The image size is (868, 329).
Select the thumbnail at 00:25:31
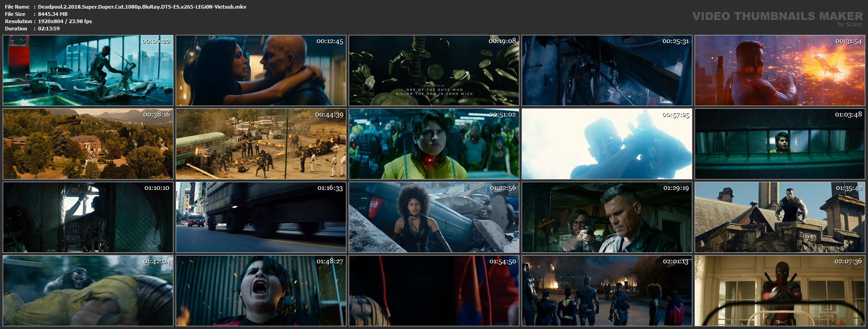(x=607, y=70)
